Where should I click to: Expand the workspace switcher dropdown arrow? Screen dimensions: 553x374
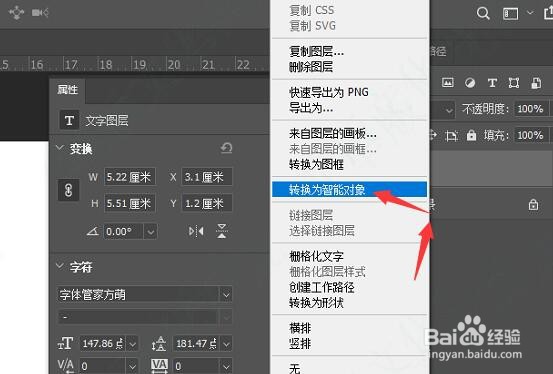tap(530, 13)
